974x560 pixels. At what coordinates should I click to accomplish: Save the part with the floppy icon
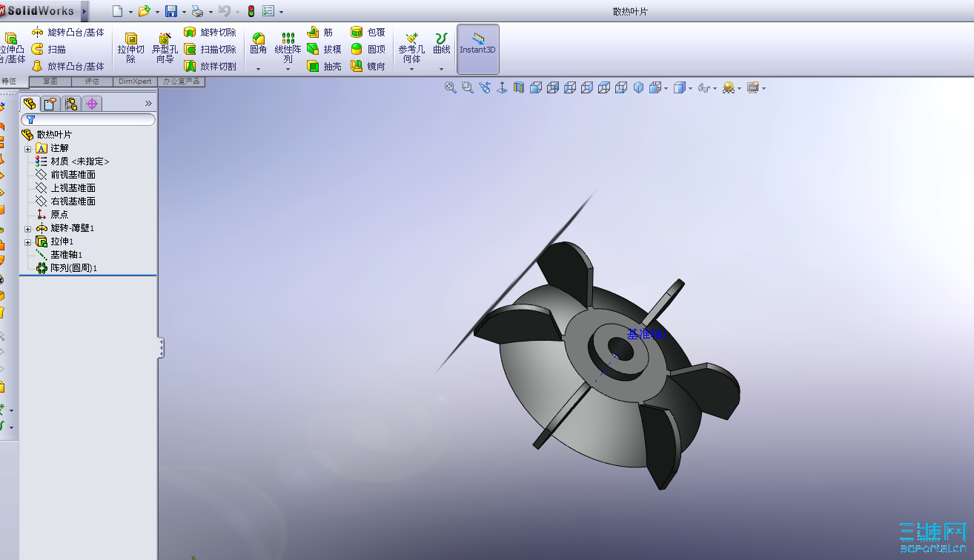(x=171, y=11)
